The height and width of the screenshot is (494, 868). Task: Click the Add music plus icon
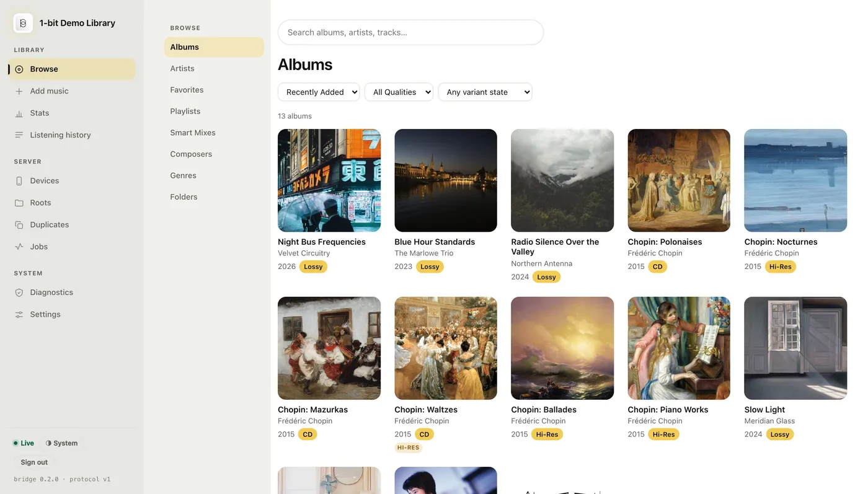(x=19, y=91)
